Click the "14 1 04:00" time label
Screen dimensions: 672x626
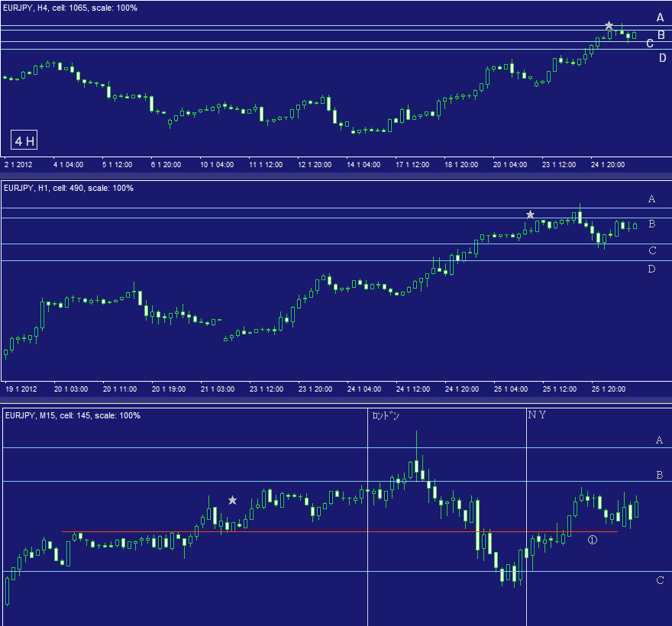[363, 165]
